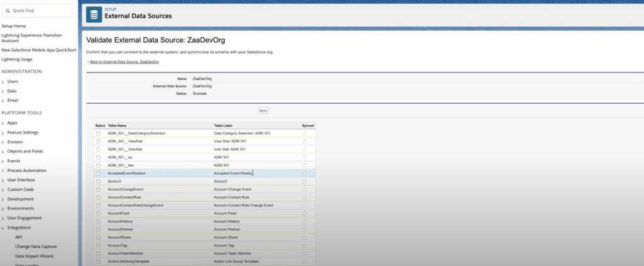
Task: Collapse the Integrations section
Action: click(3, 227)
